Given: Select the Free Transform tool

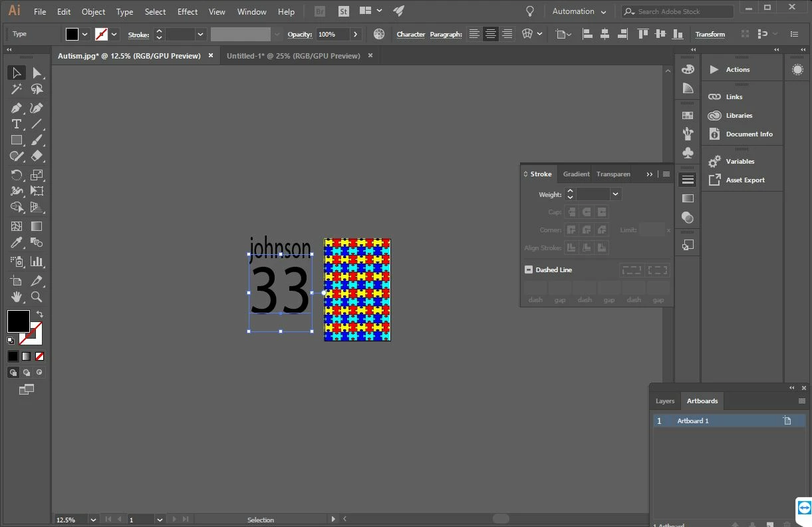Looking at the screenshot, I should coord(37,191).
